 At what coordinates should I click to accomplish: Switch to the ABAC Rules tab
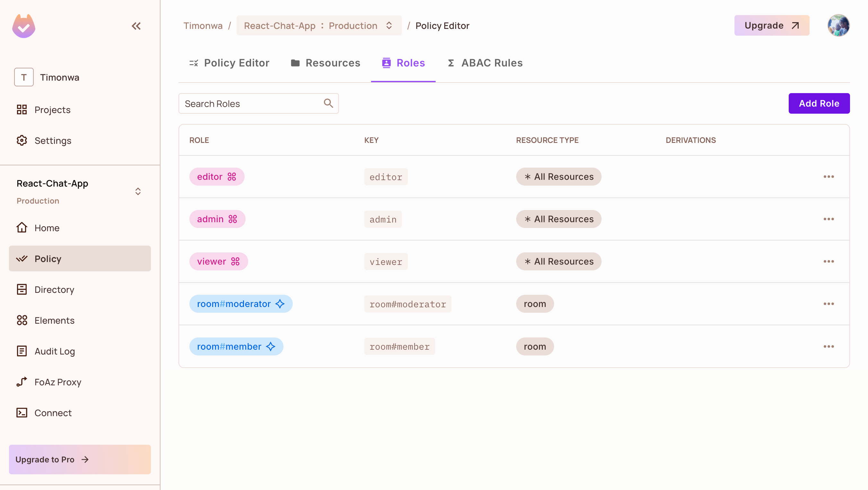[x=485, y=63]
